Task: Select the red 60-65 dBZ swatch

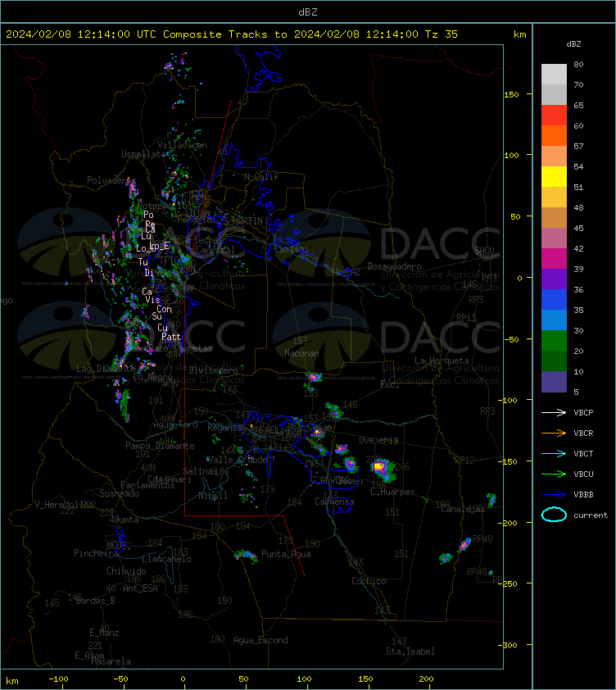Action: [554, 115]
